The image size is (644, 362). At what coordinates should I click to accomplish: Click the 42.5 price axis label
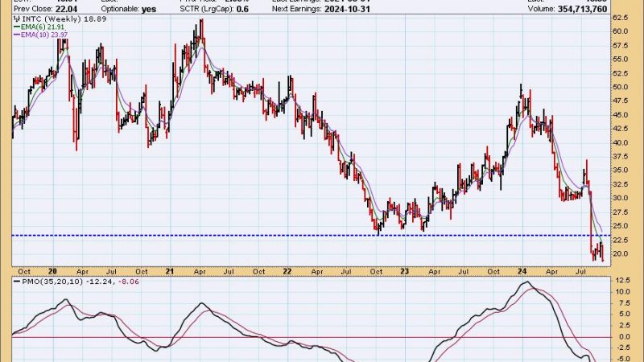pyautogui.click(x=620, y=129)
